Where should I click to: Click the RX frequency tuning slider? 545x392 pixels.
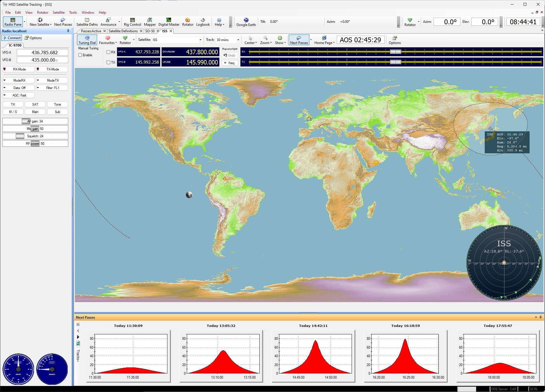pyautogui.click(x=395, y=52)
